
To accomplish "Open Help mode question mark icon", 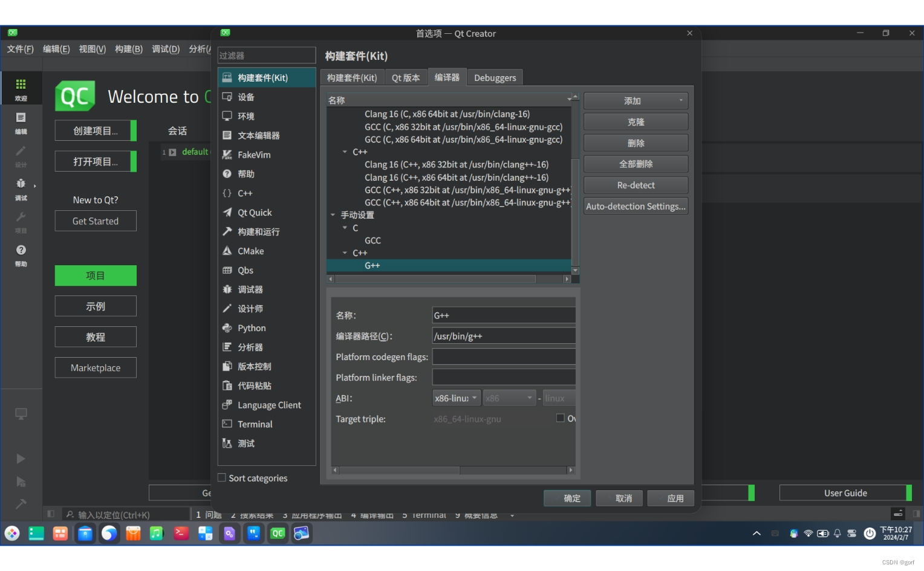I will pos(21,254).
